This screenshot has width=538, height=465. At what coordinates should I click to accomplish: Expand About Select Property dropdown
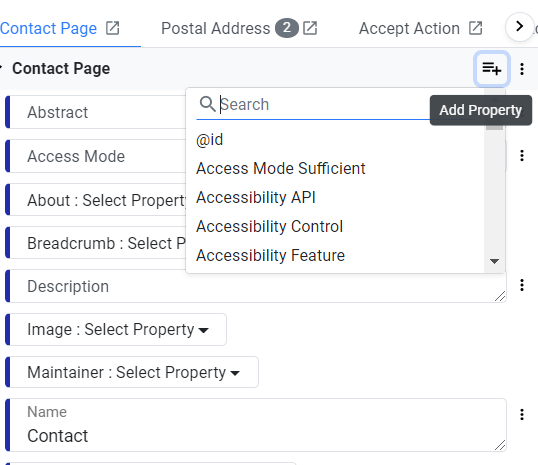pos(97,200)
